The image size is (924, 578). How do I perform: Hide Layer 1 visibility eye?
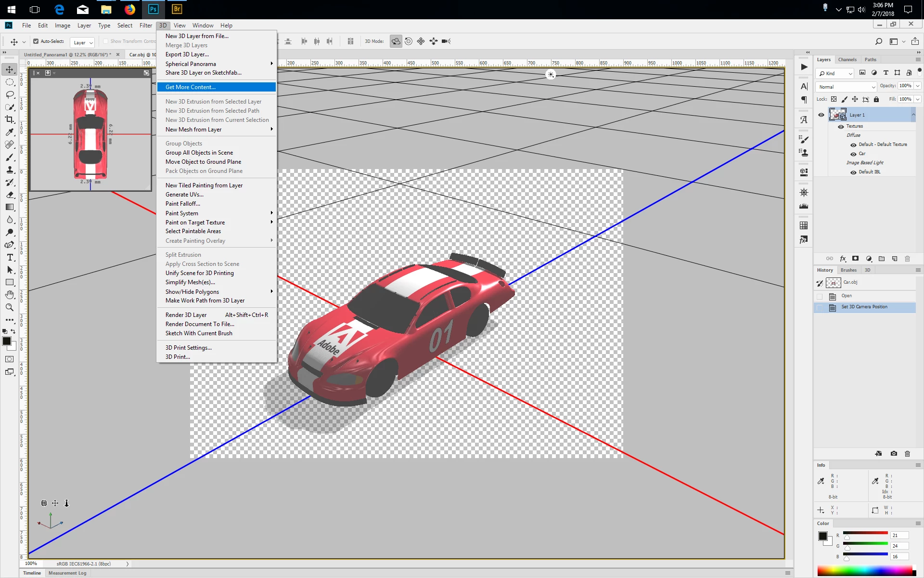click(x=821, y=115)
